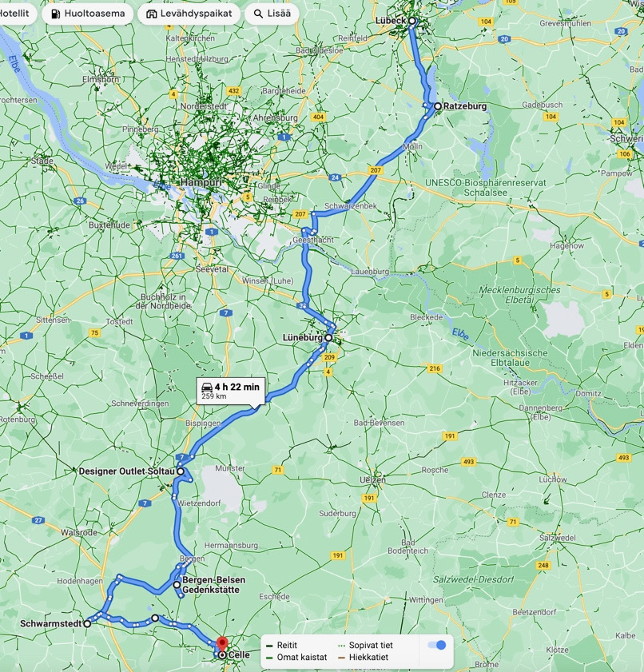Click the red destination pin at Celle
The height and width of the screenshot is (672, 644).
point(223,644)
